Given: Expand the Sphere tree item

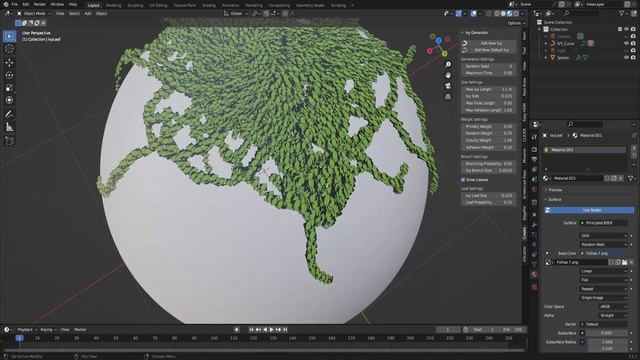Looking at the screenshot, I should pos(546,58).
